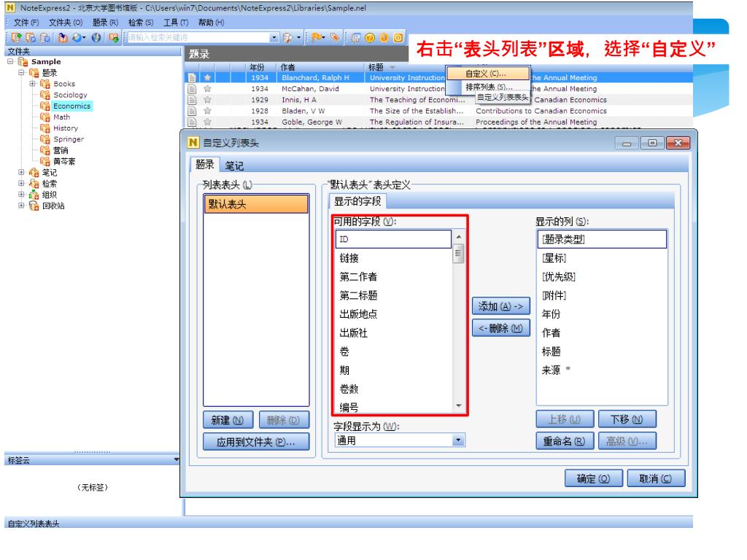Collapse the 题录 tree node
The width and height of the screenshot is (747, 560).
[21, 72]
